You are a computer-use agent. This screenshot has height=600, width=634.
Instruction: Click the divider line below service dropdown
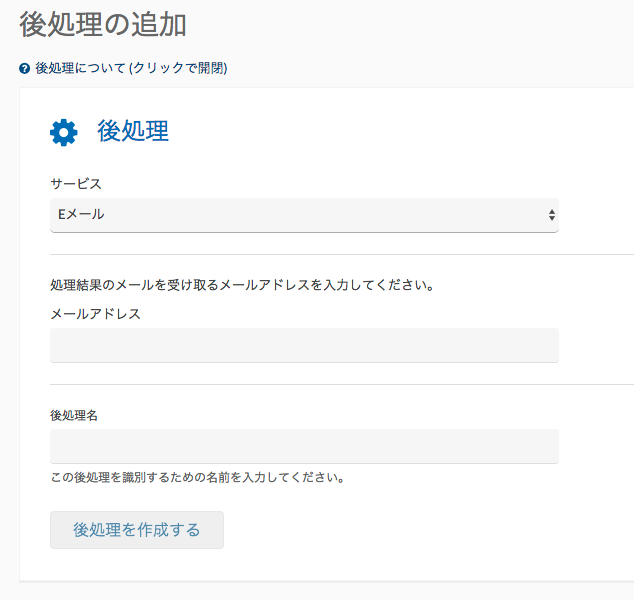pyautogui.click(x=342, y=255)
